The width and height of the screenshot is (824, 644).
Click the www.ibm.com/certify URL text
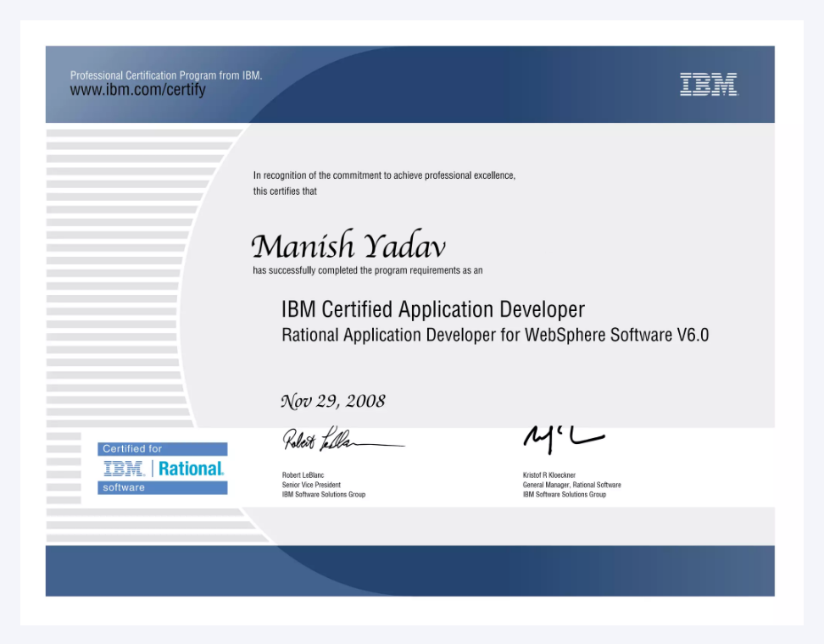[x=137, y=90]
